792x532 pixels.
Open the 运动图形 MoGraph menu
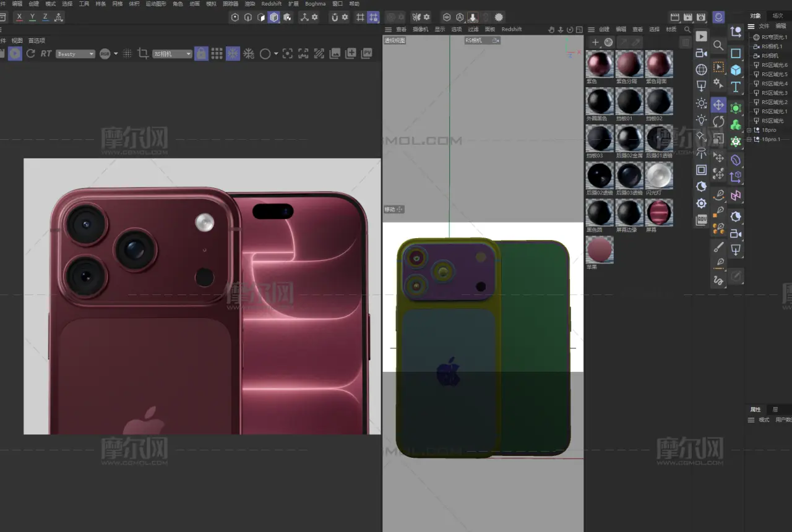(156, 4)
